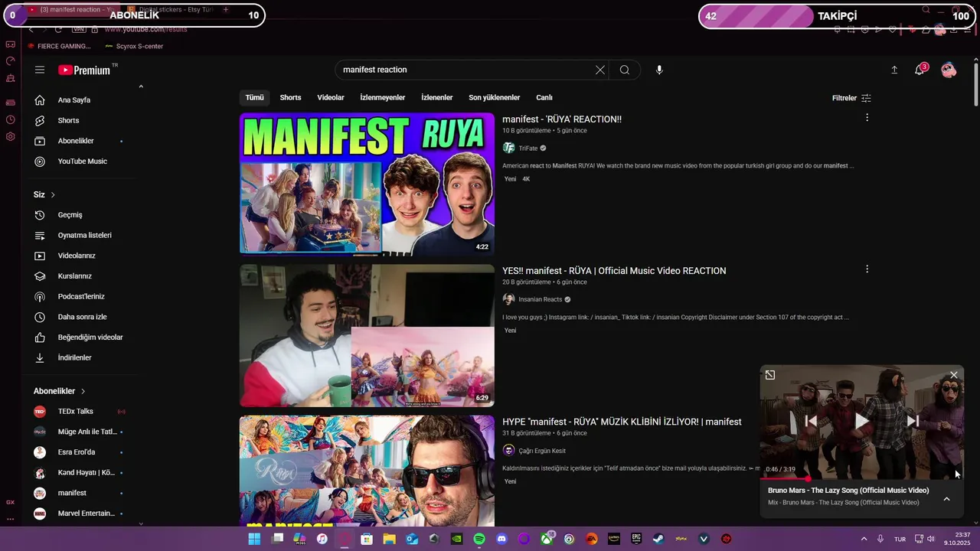This screenshot has width=980, height=551.
Task: Click the Insanian Reacts video thumbnail
Action: [367, 335]
